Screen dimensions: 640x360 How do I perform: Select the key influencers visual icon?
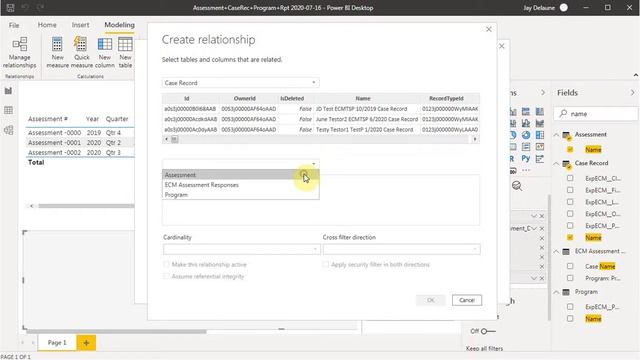click(540, 158)
